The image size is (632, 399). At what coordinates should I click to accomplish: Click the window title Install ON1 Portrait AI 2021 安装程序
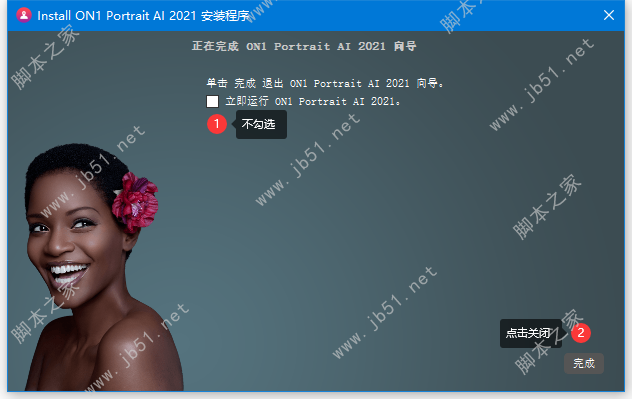tap(143, 16)
